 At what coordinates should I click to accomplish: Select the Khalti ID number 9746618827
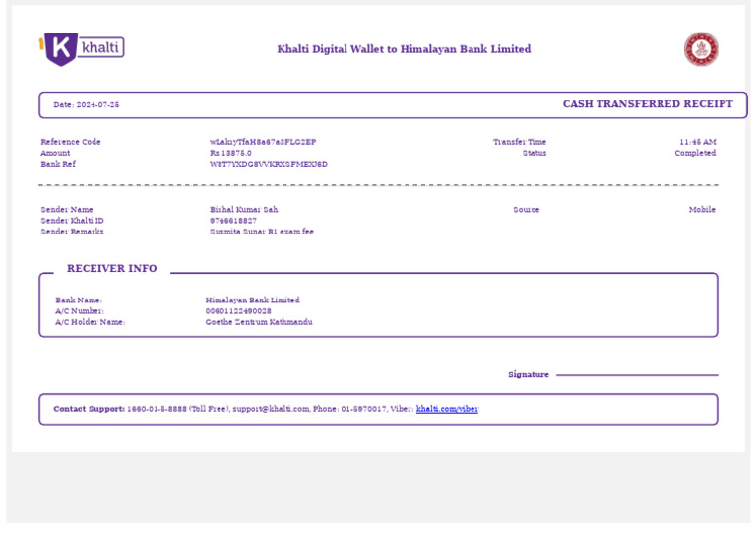tap(233, 221)
